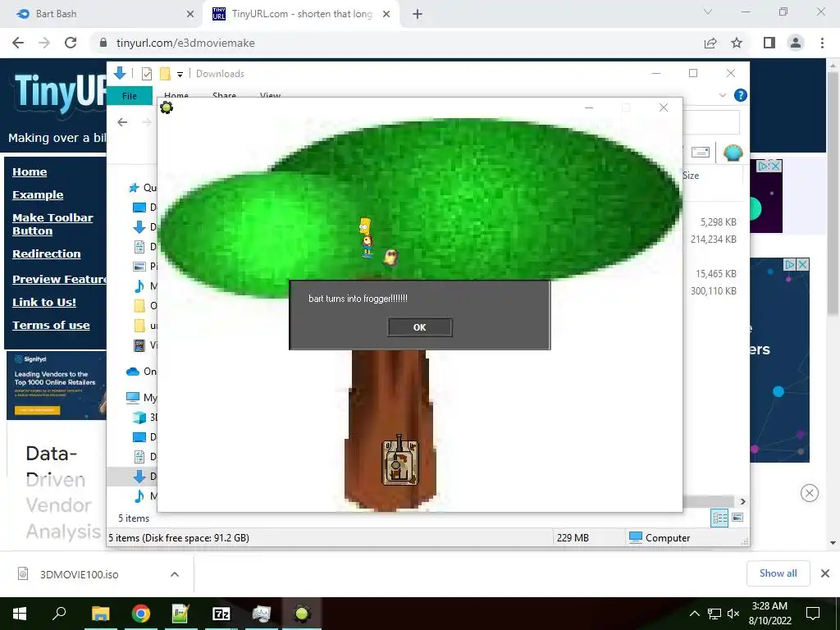Select highlighted Downloads item in navigation pane
The height and width of the screenshot is (630, 840).
(132, 477)
